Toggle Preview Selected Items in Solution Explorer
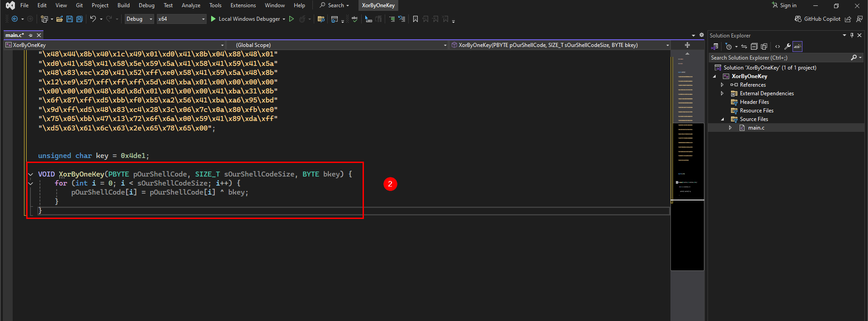 click(x=797, y=47)
